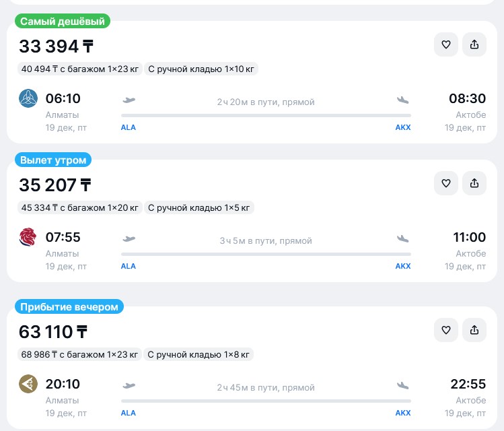
Task: Select hand luggage 1×10 kg chip
Action: click(201, 69)
